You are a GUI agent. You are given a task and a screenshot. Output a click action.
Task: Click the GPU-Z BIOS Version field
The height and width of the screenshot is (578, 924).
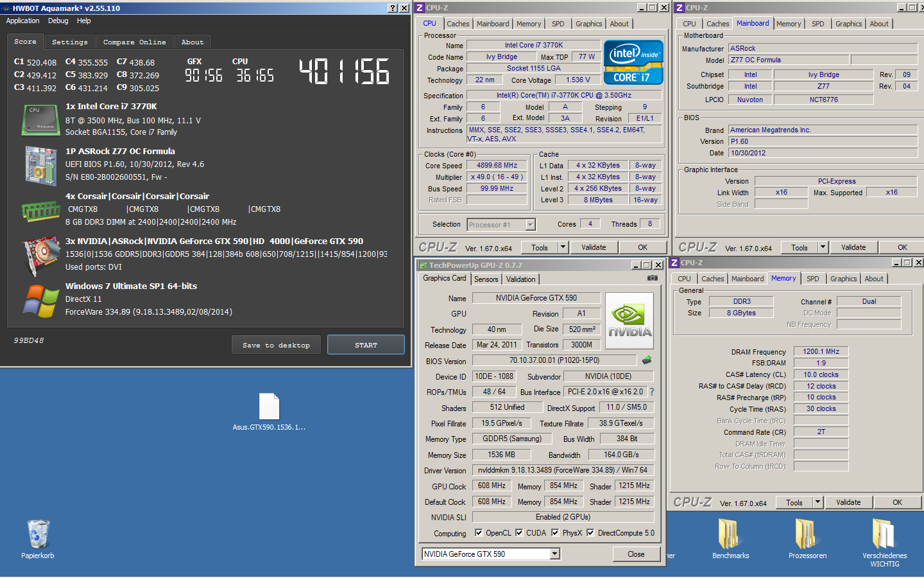[554, 360]
